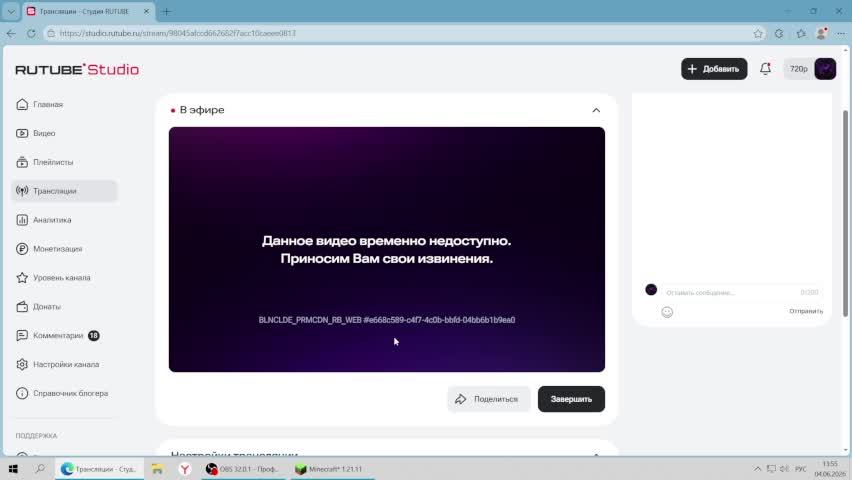This screenshot has width=852, height=480.
Task: Click the chat user avatar
Action: click(651, 290)
